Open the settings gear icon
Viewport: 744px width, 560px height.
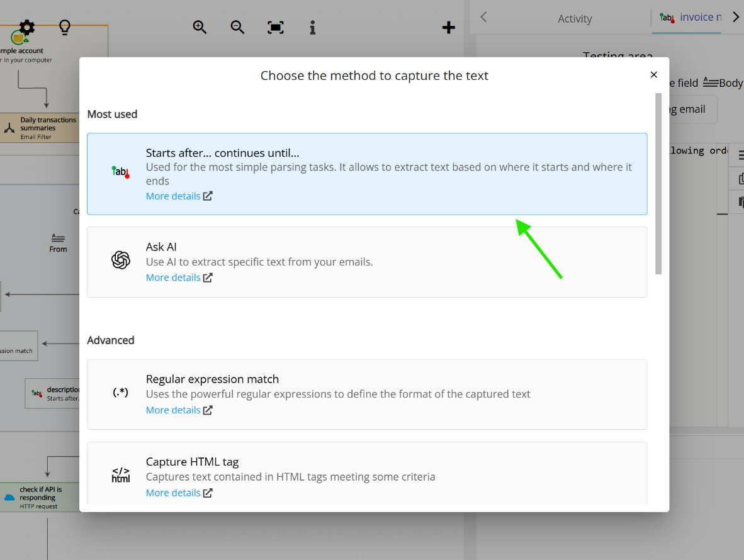tap(26, 27)
